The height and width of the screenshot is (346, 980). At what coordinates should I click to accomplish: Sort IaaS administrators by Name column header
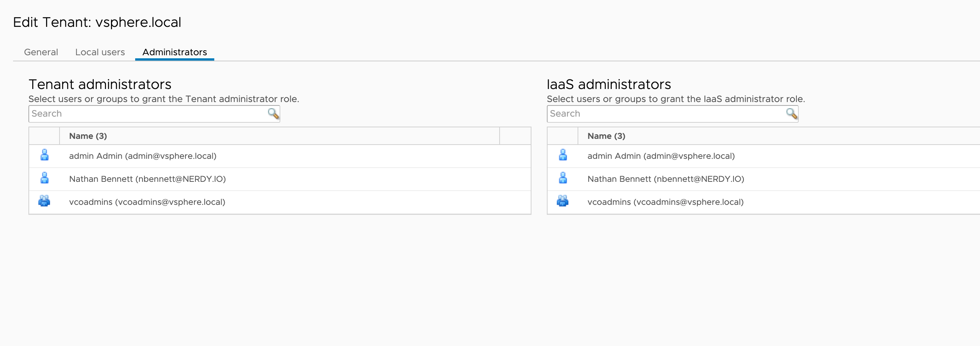[606, 136]
